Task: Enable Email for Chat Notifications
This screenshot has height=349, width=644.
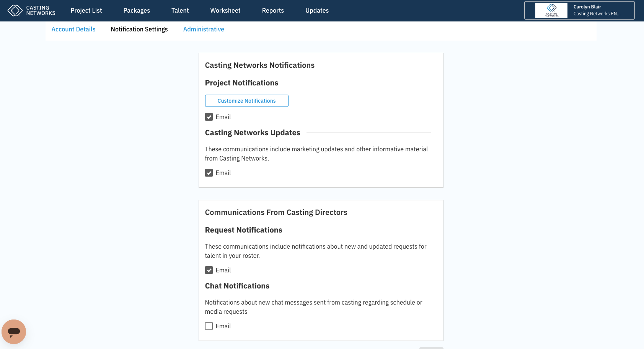Action: (x=209, y=326)
